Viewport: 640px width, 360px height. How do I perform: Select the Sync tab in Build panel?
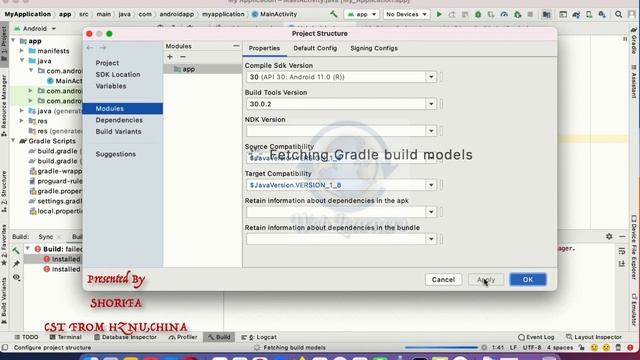pyautogui.click(x=46, y=237)
